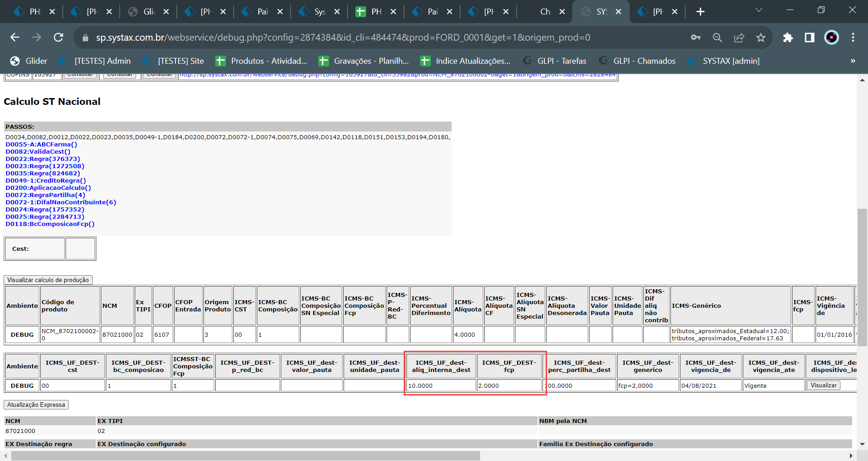Click the vertical scrollbar thumb
The height and width of the screenshot is (461, 868).
tap(862, 277)
